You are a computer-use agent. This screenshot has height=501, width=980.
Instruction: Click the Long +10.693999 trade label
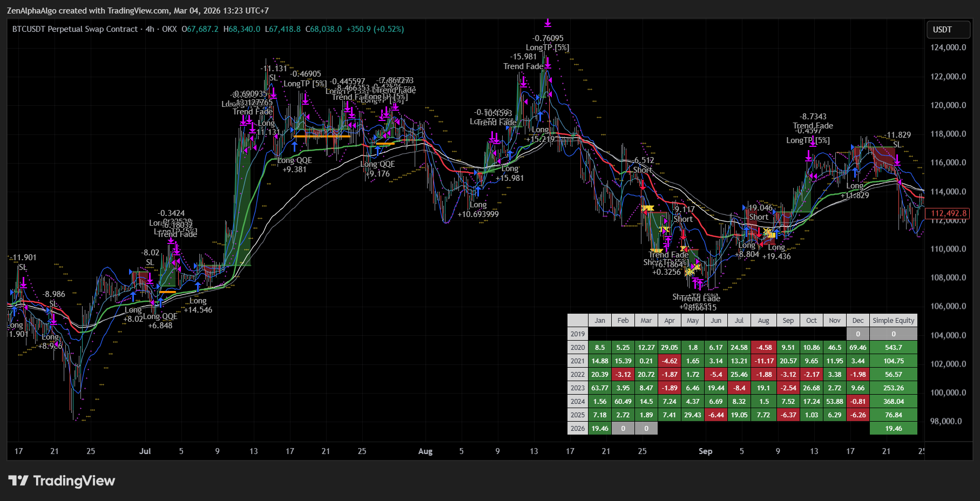coord(478,209)
